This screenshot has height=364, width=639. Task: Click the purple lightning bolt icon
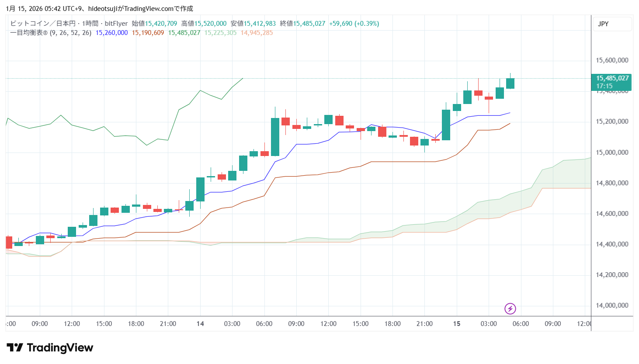(x=510, y=309)
